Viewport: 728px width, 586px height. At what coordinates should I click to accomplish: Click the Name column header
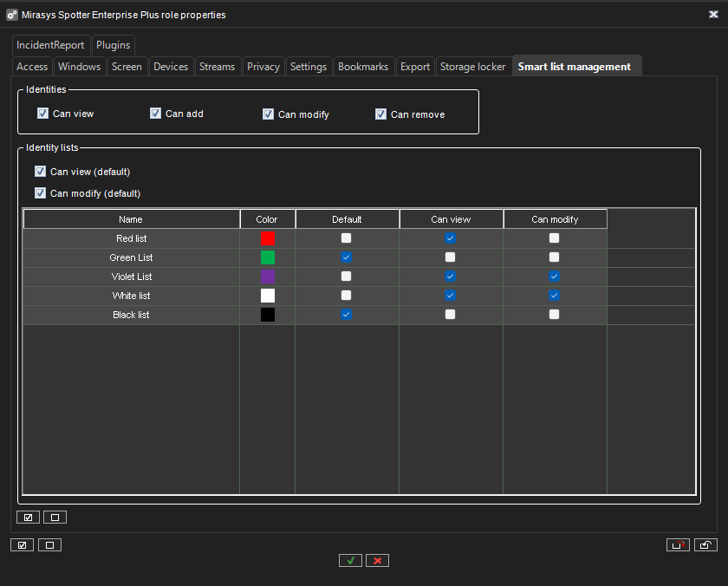(x=131, y=219)
